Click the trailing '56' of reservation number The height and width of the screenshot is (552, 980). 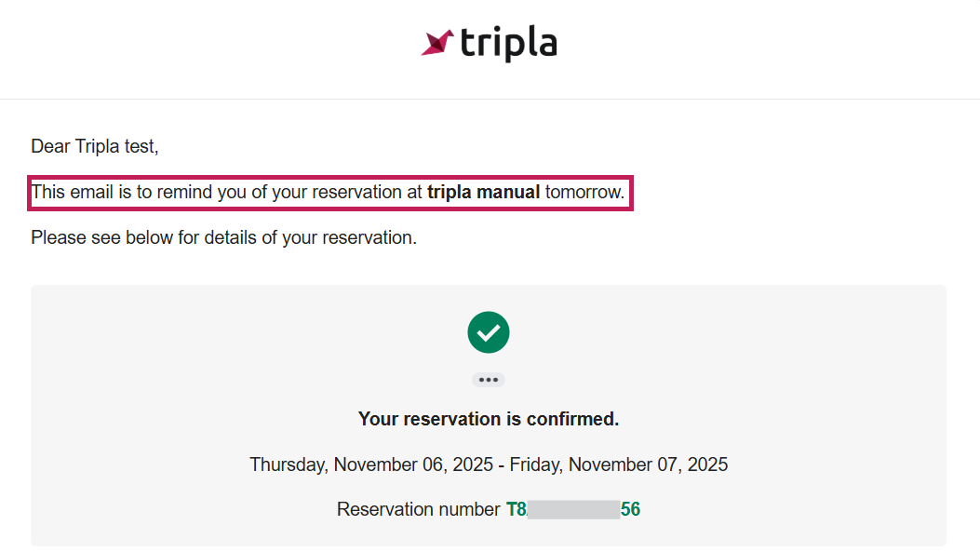(630, 509)
